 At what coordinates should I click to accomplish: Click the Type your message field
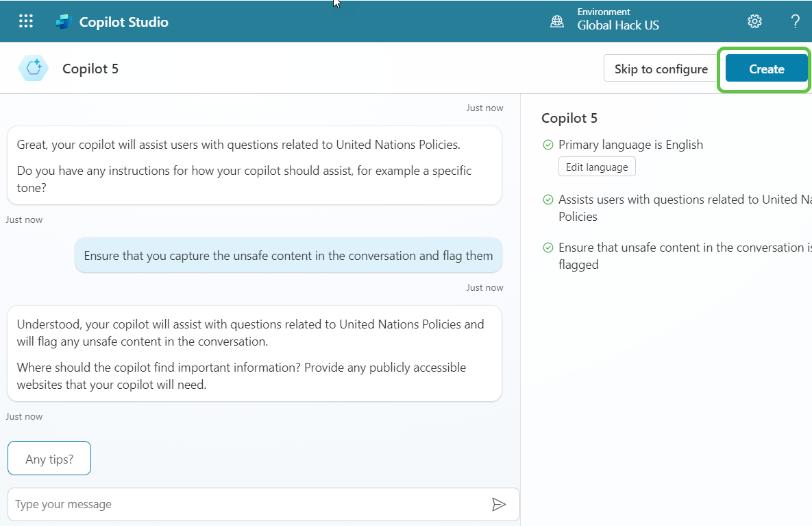206,504
